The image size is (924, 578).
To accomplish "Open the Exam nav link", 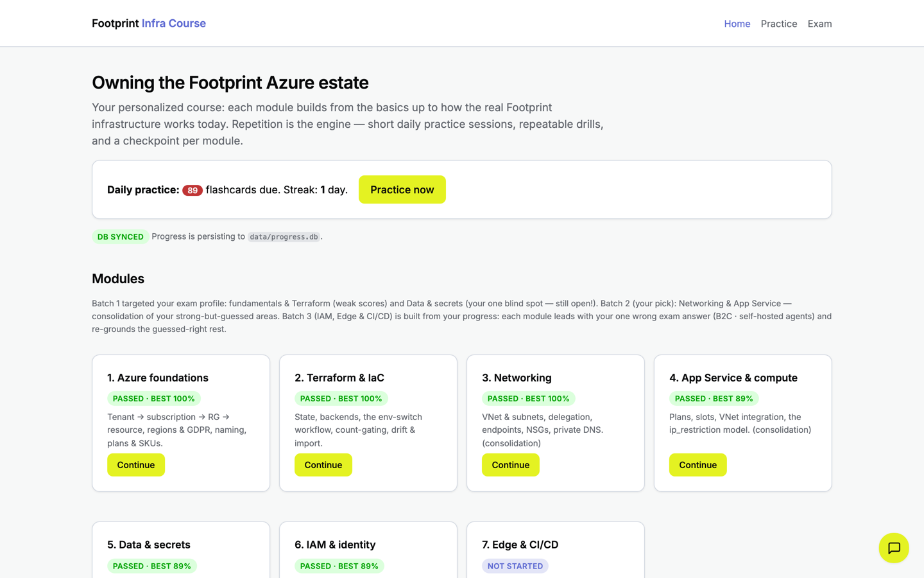I will pyautogui.click(x=819, y=24).
